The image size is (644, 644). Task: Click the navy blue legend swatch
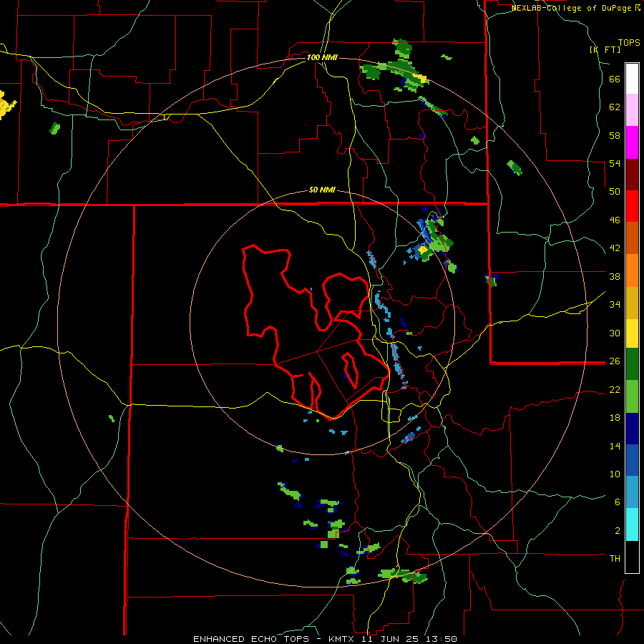coord(632,429)
